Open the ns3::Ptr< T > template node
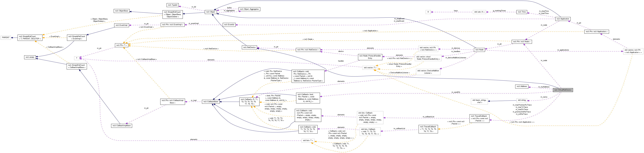 [x=122, y=45]
